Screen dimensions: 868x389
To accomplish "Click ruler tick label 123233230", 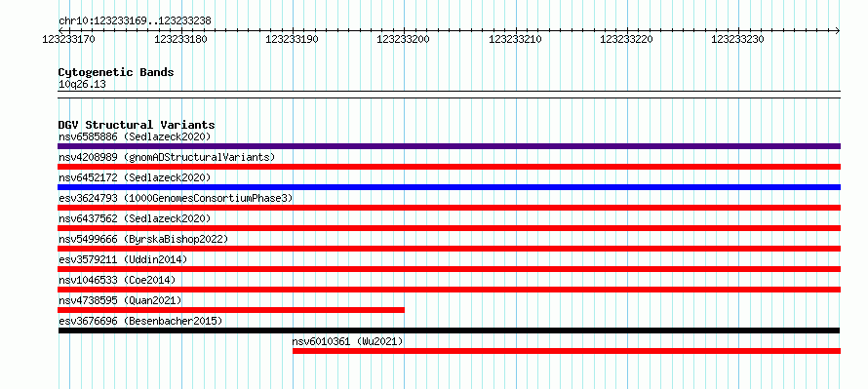I will tap(737, 39).
